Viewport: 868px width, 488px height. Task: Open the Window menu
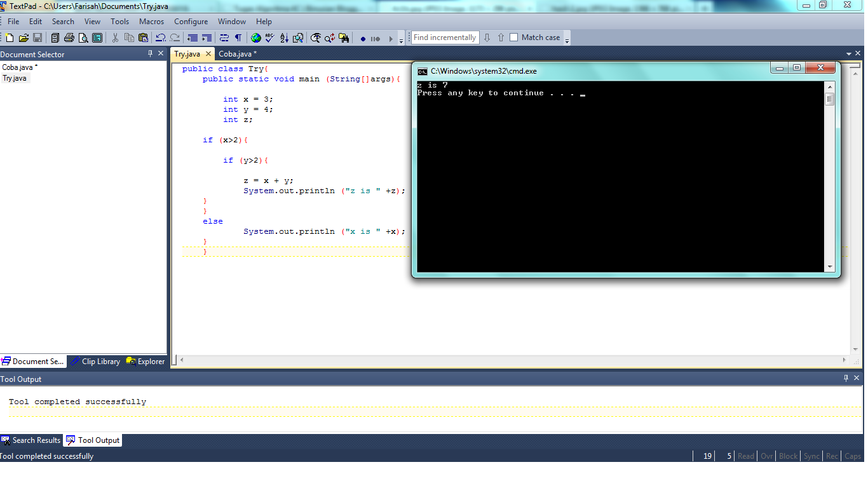tap(232, 21)
